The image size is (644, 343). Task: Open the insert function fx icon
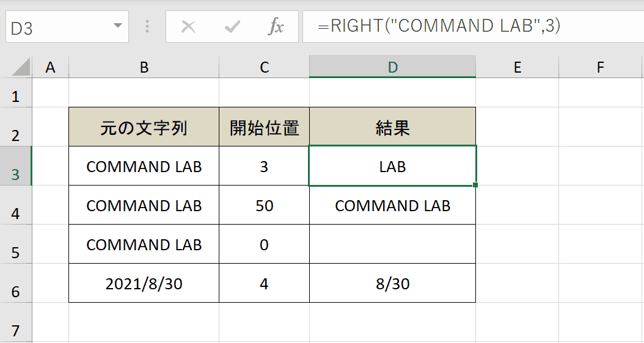point(276,27)
